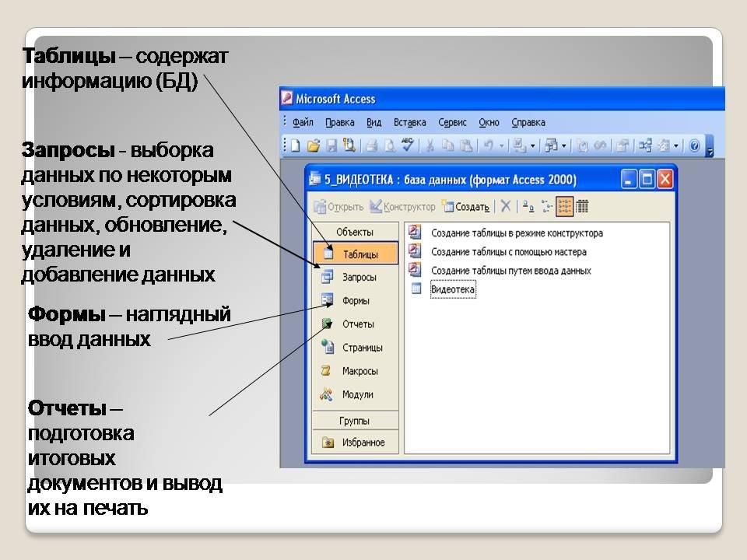Open the Запросы objects section
747x560 pixels.
click(359, 277)
